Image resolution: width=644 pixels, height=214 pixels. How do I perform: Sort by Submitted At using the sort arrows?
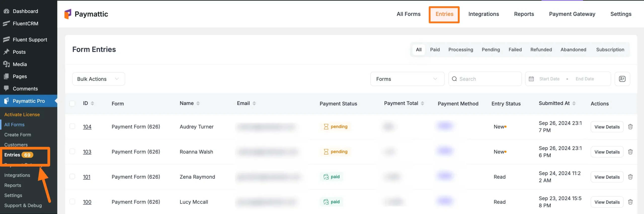tap(574, 103)
